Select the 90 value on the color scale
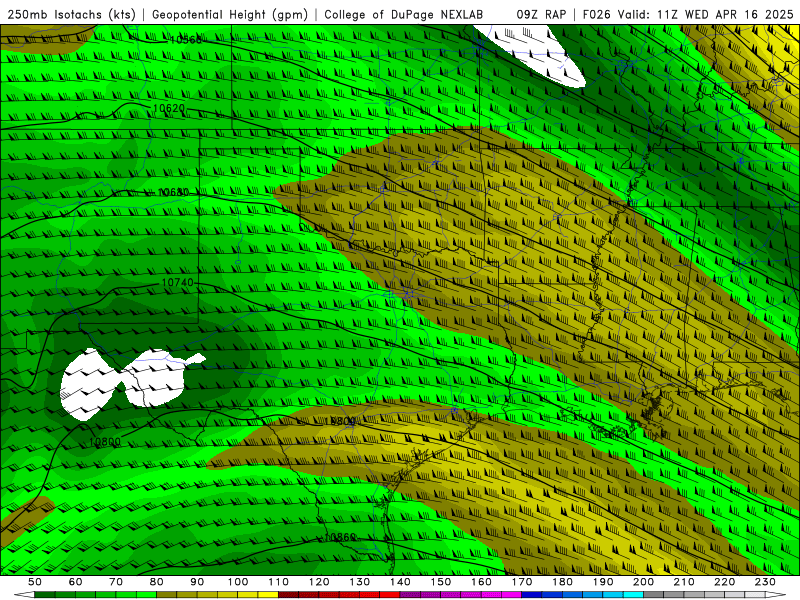The height and width of the screenshot is (600, 800). [x=197, y=582]
